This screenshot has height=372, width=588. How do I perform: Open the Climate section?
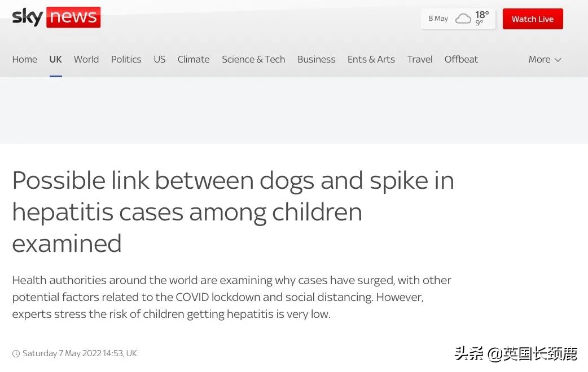click(x=194, y=59)
